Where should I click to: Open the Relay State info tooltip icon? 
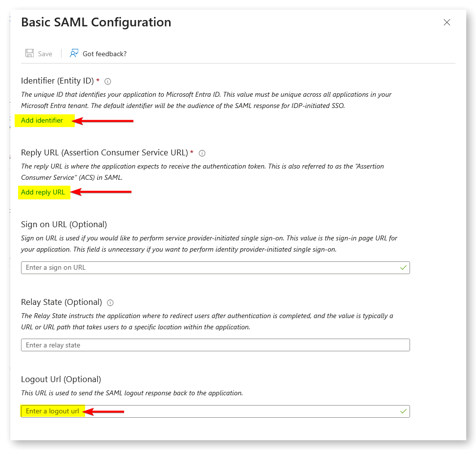click(110, 303)
